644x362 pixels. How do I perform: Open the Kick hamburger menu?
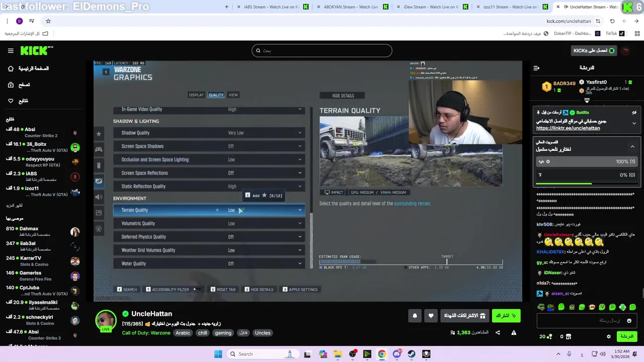click(11, 51)
